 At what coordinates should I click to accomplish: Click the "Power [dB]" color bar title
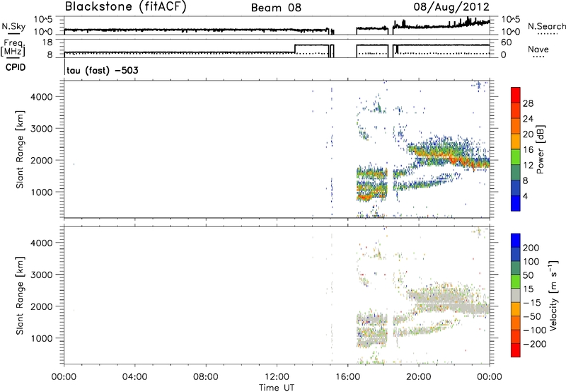540,149
